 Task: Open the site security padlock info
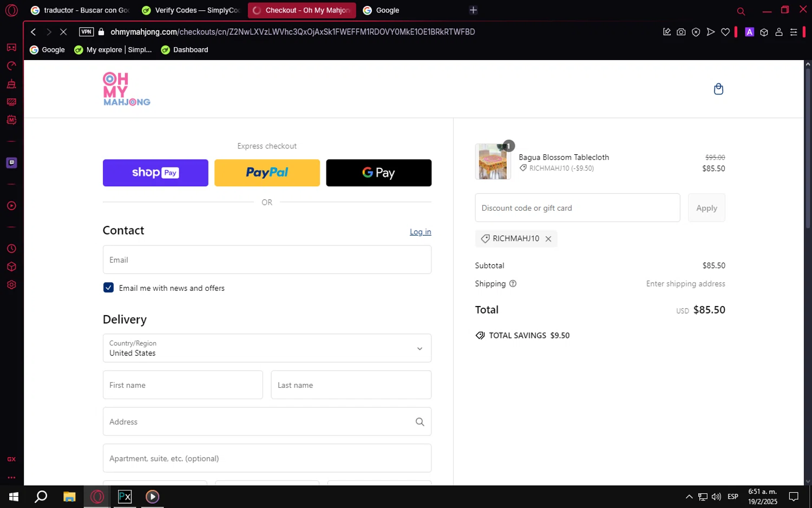101,32
